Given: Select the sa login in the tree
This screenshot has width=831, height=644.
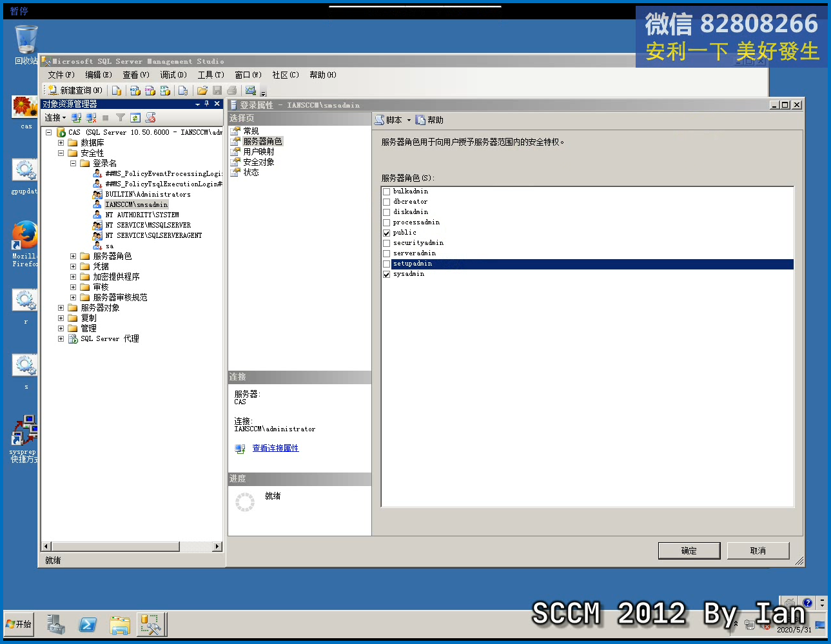Looking at the screenshot, I should pos(109,246).
